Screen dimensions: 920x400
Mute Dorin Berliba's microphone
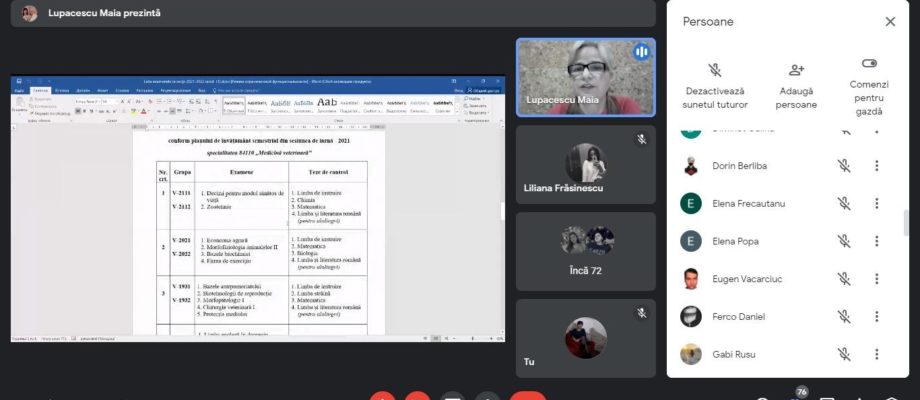pyautogui.click(x=844, y=166)
